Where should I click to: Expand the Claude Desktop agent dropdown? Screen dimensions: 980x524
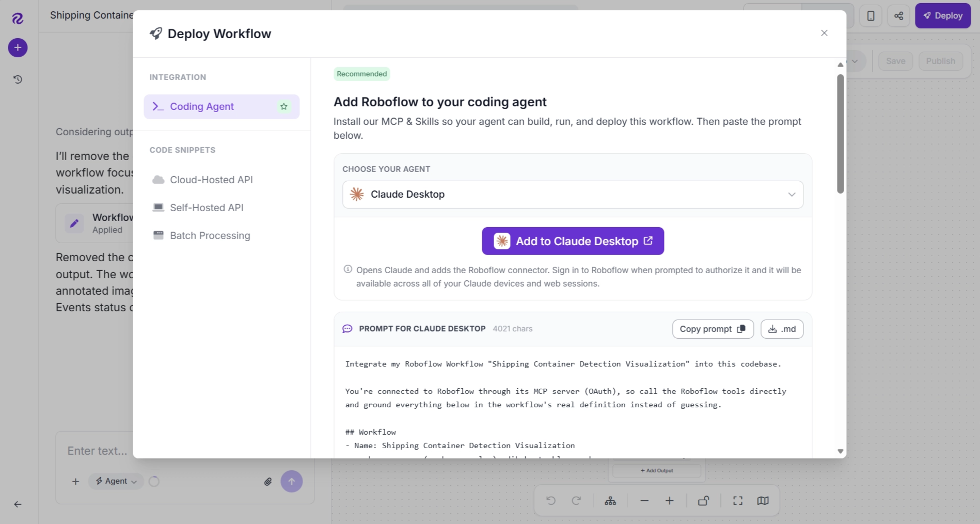(573, 195)
